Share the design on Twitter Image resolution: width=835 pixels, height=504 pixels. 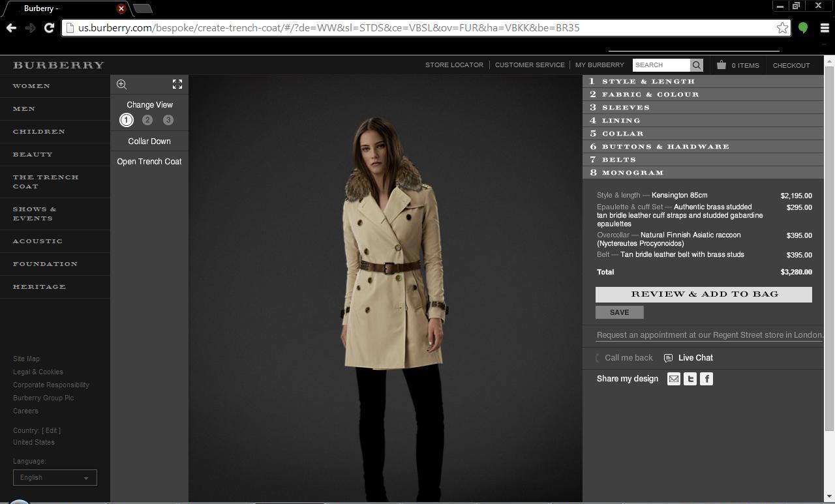coord(690,379)
